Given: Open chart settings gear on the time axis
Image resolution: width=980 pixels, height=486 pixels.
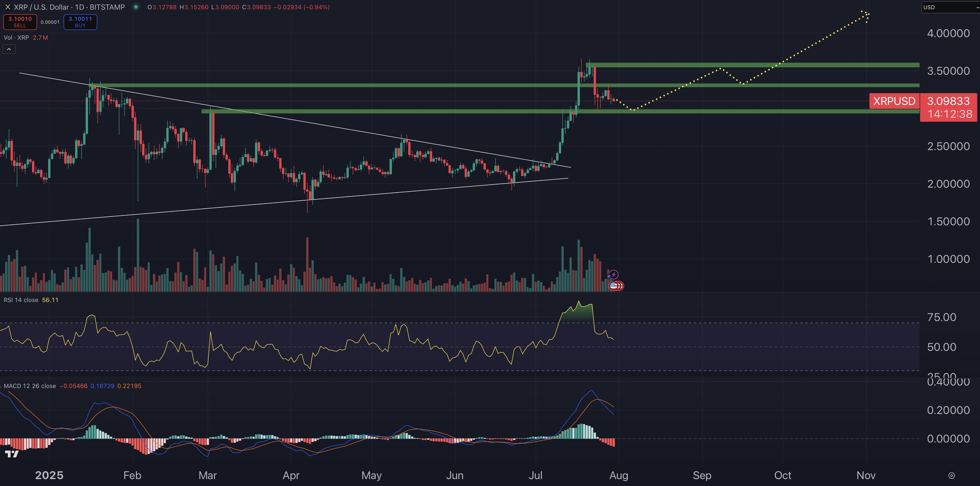Looking at the screenshot, I should pos(951,475).
